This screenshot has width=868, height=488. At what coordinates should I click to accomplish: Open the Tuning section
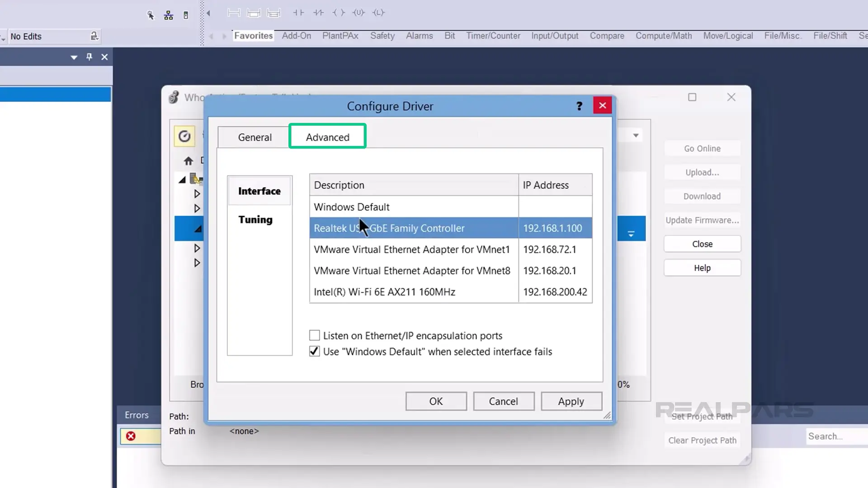(255, 220)
